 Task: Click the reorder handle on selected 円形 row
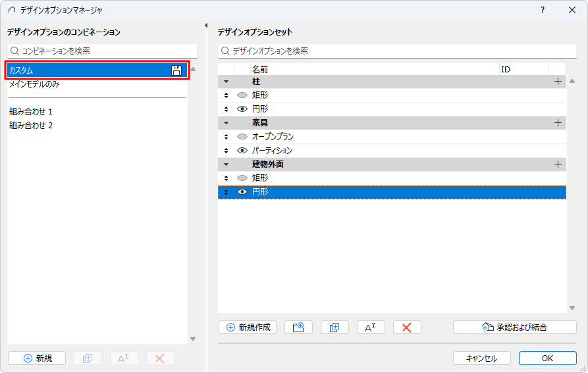point(226,191)
